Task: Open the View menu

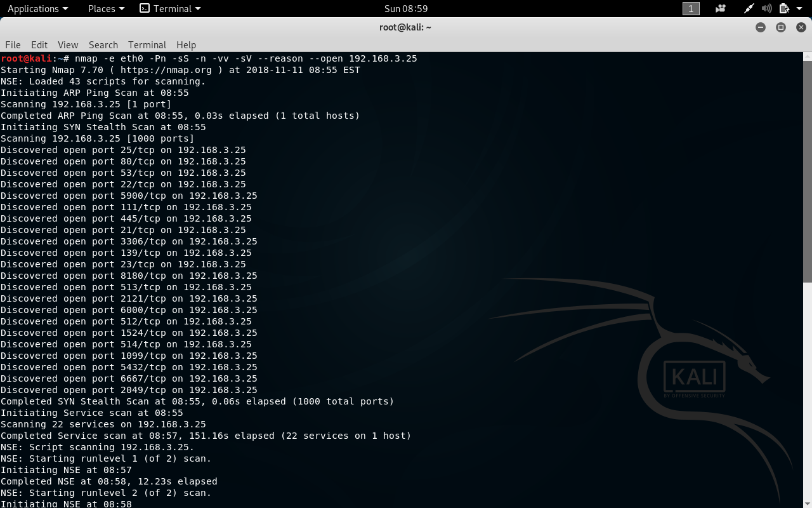Action: [x=68, y=44]
